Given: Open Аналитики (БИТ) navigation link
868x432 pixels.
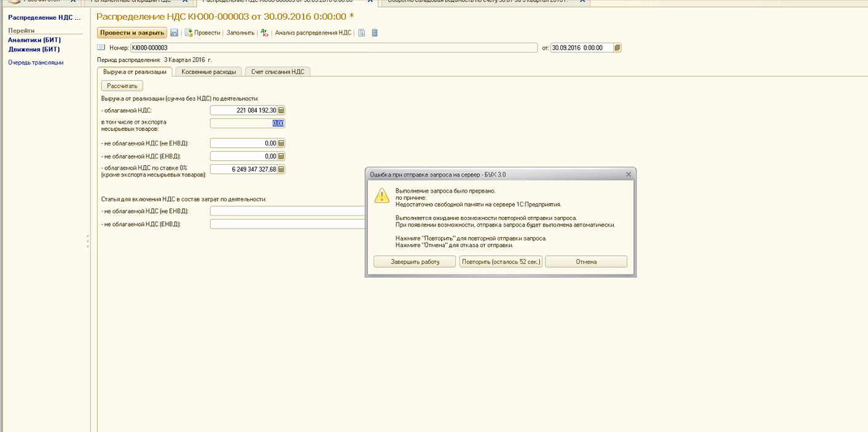Looking at the screenshot, I should [34, 40].
